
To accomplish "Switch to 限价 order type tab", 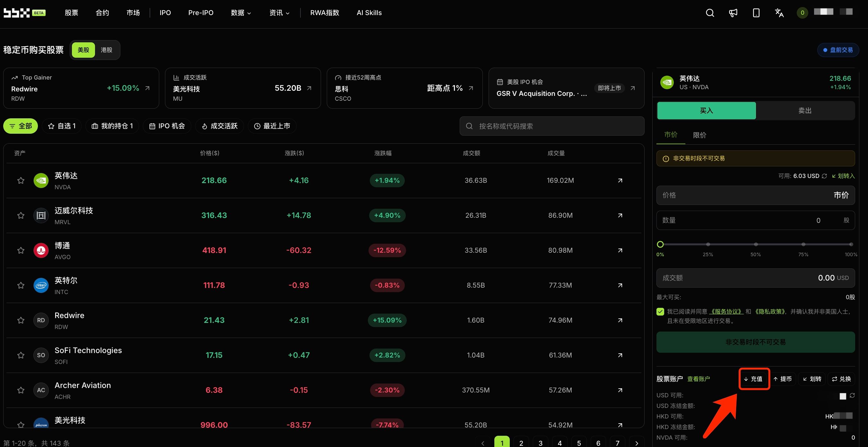I will pyautogui.click(x=699, y=135).
